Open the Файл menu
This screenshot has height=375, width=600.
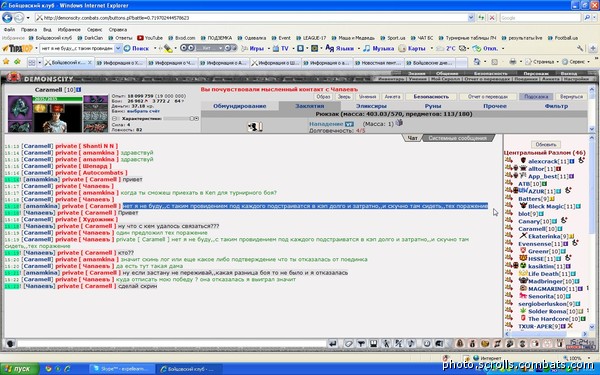click(x=9, y=29)
